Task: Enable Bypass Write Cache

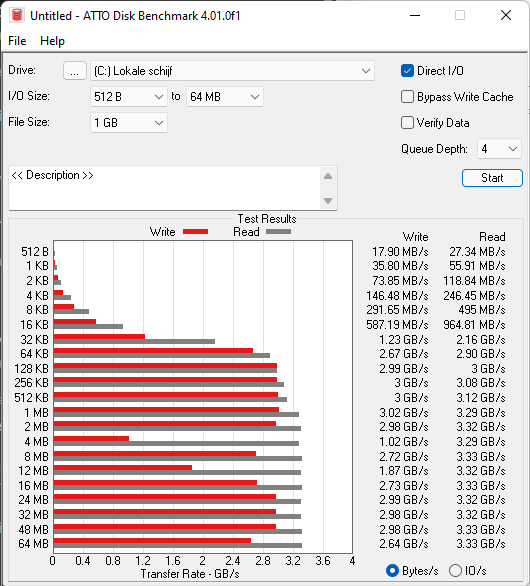Action: pos(407,97)
